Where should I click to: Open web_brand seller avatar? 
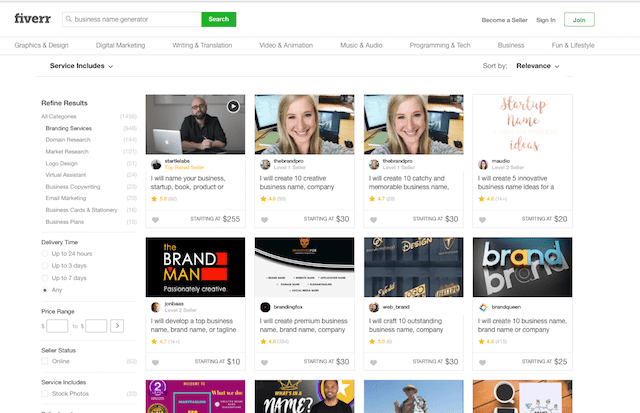pos(374,307)
